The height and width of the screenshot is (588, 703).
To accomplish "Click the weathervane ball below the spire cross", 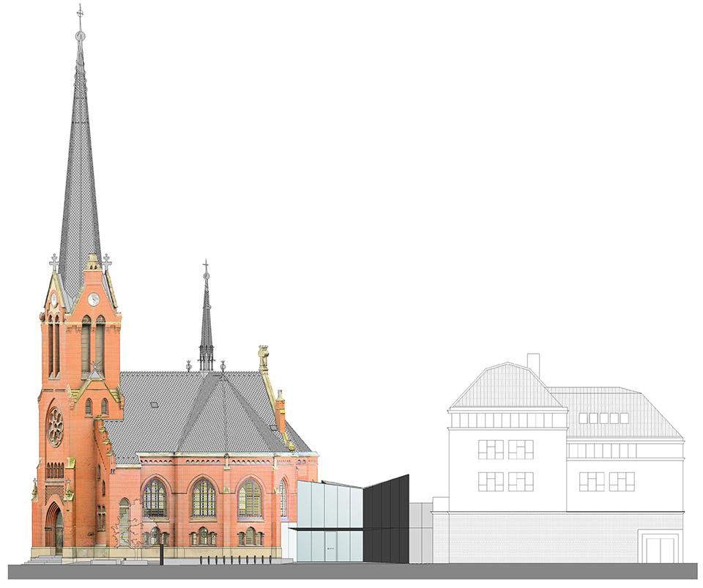I will (81, 37).
